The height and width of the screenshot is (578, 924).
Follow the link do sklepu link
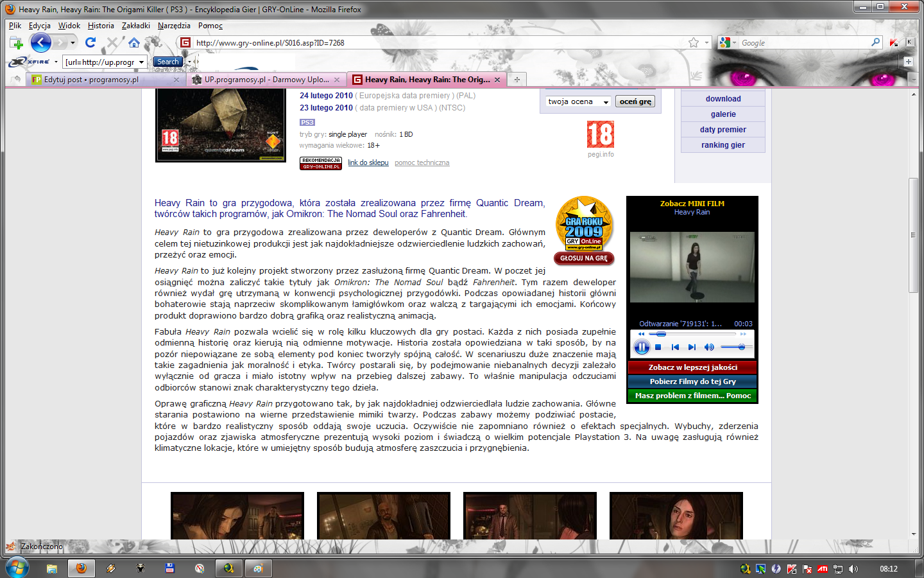(368, 162)
